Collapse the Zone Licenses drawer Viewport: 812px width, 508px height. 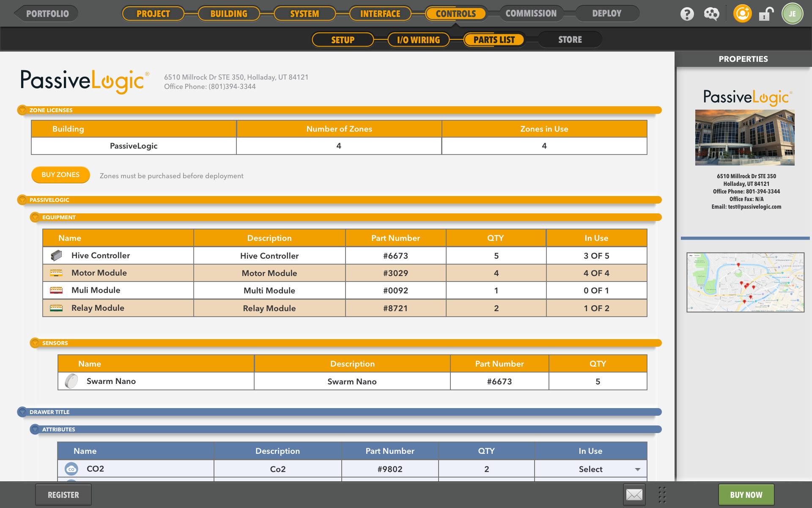22,110
